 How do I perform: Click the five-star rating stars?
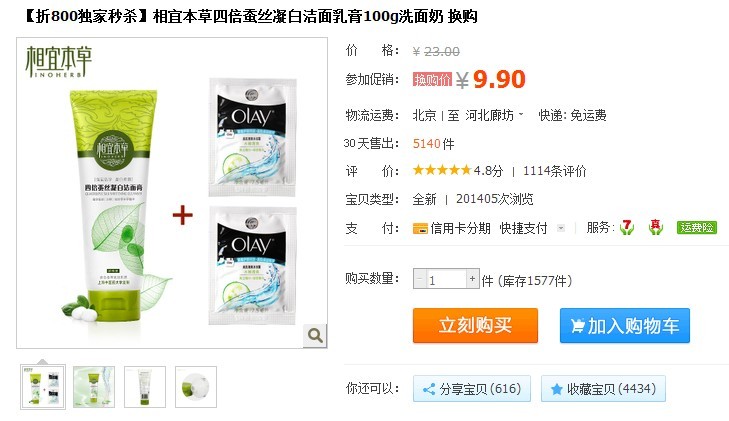point(442,170)
